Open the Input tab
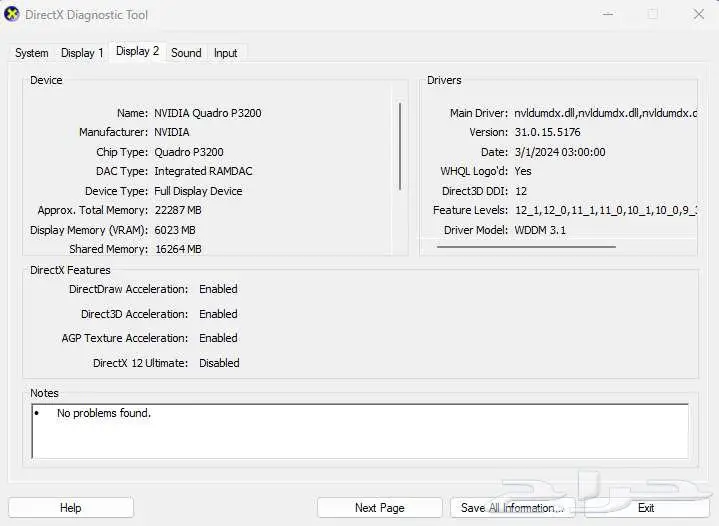Screen dimensions: 719x526 pos(226,53)
